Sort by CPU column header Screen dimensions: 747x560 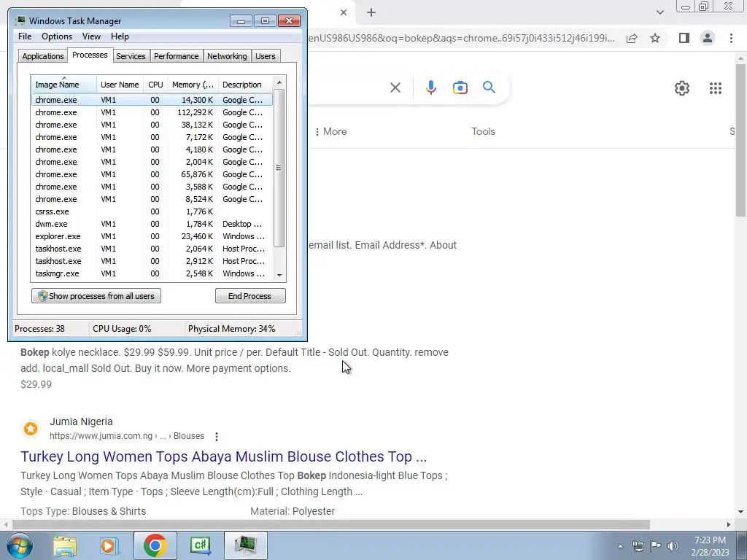(x=155, y=85)
